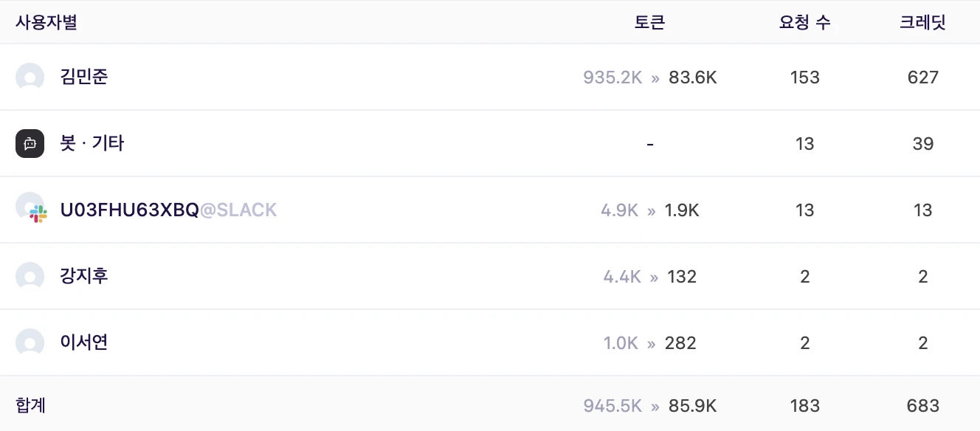Click the 사용자별 column header

(x=46, y=22)
